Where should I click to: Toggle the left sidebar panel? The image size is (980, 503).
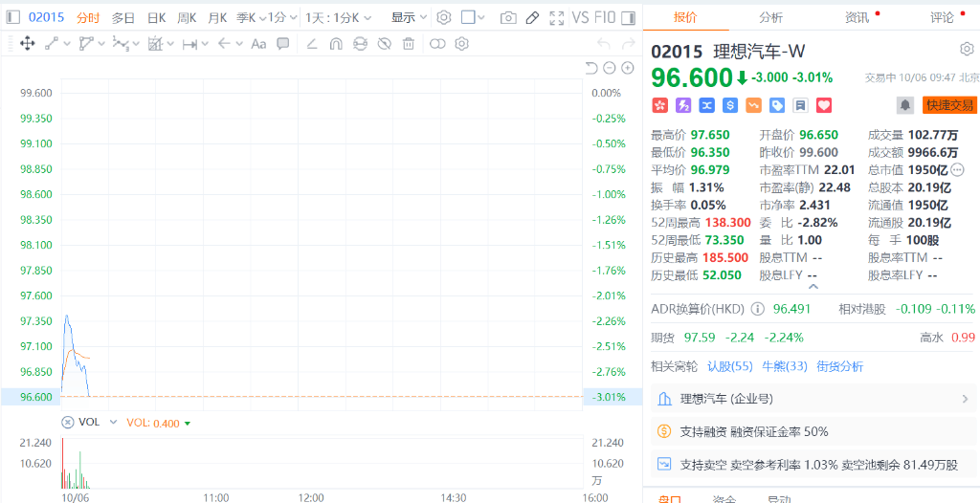point(13,17)
